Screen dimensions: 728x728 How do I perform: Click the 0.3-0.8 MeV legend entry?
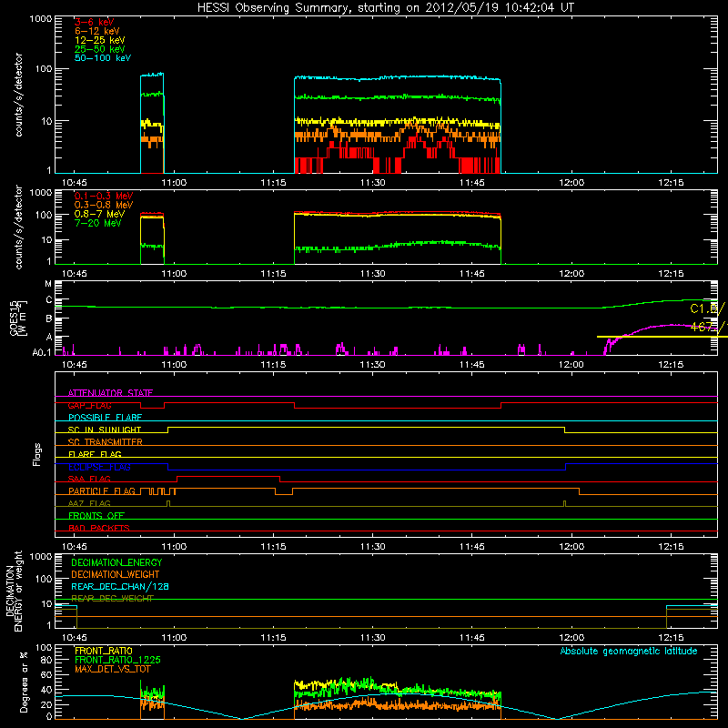(x=104, y=205)
